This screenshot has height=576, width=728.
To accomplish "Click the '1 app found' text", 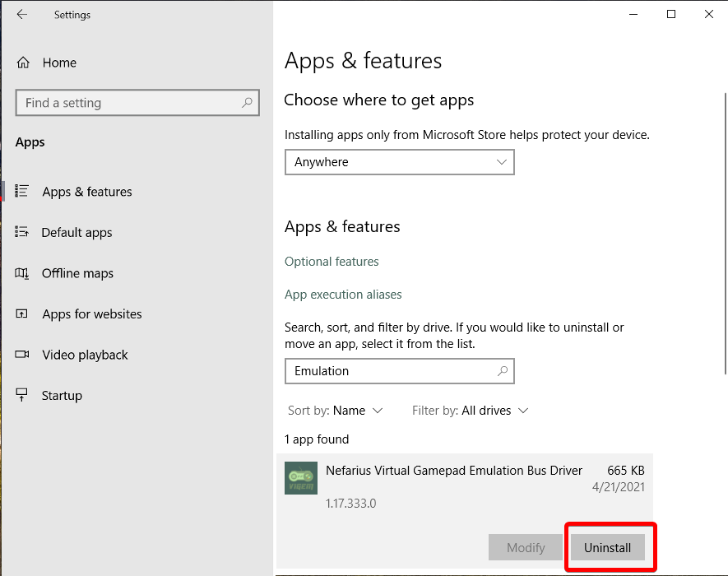I will tap(317, 439).
